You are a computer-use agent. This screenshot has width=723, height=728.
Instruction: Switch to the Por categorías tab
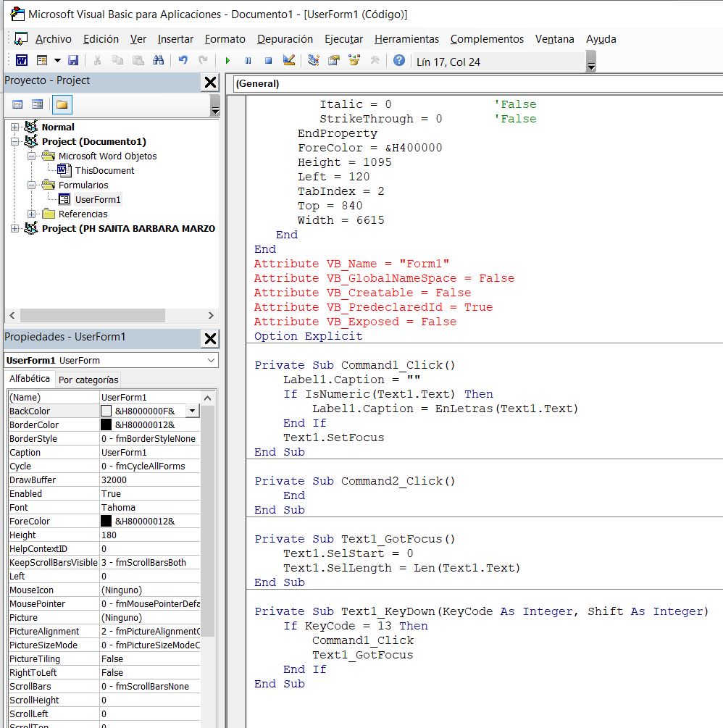tap(88, 380)
